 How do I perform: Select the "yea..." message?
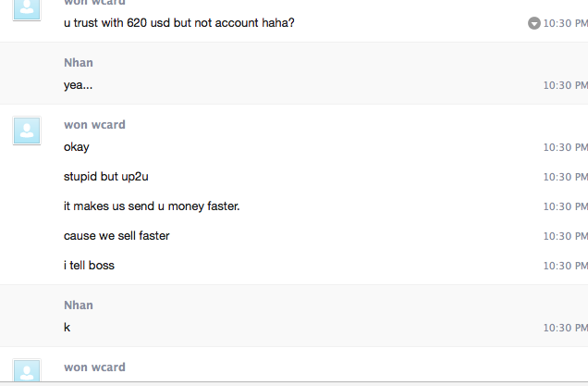(x=78, y=85)
